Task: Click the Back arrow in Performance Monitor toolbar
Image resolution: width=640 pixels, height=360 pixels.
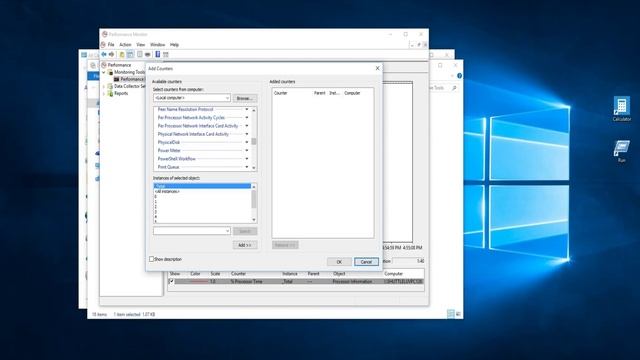Action: pos(104,54)
